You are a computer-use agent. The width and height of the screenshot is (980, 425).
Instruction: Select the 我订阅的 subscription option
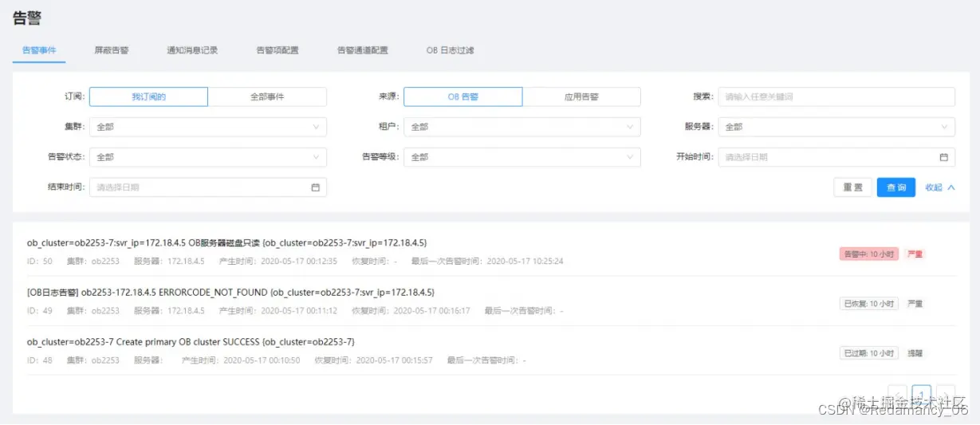(x=148, y=96)
